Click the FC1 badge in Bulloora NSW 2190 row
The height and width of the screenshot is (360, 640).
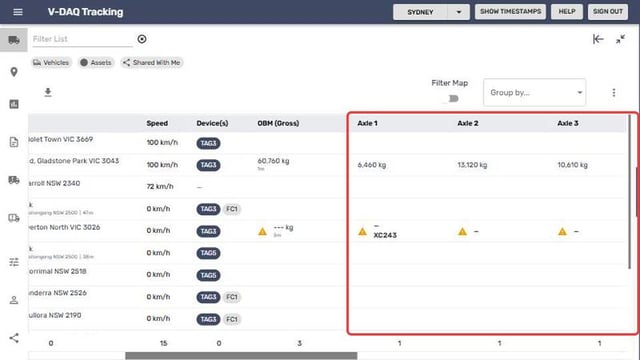click(232, 319)
